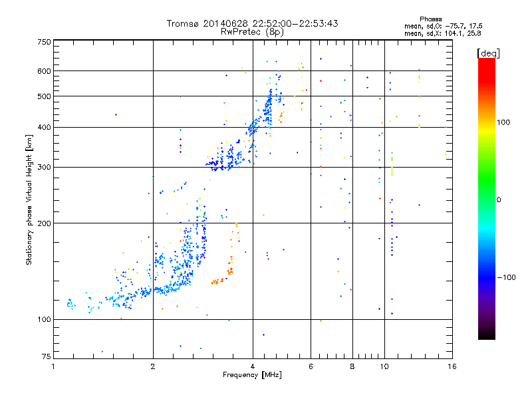Click the plot title "Tromsø 20140628 22:52:00-22:53:43"
Image resolution: width=532 pixels, height=399 pixels.
tap(252, 23)
